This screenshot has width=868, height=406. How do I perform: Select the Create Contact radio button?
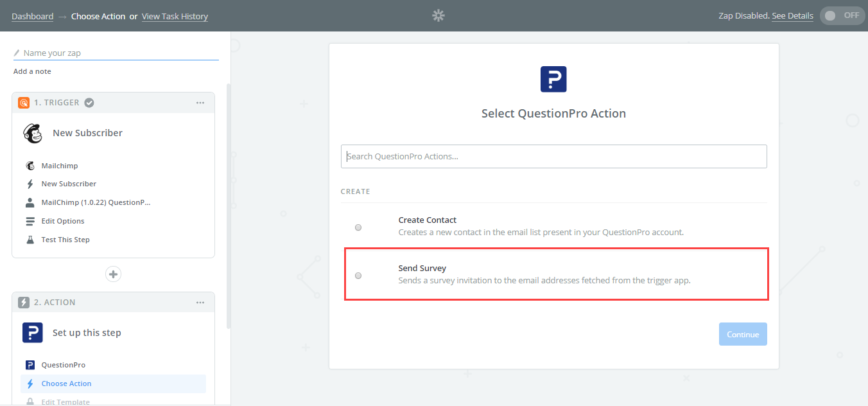(358, 227)
